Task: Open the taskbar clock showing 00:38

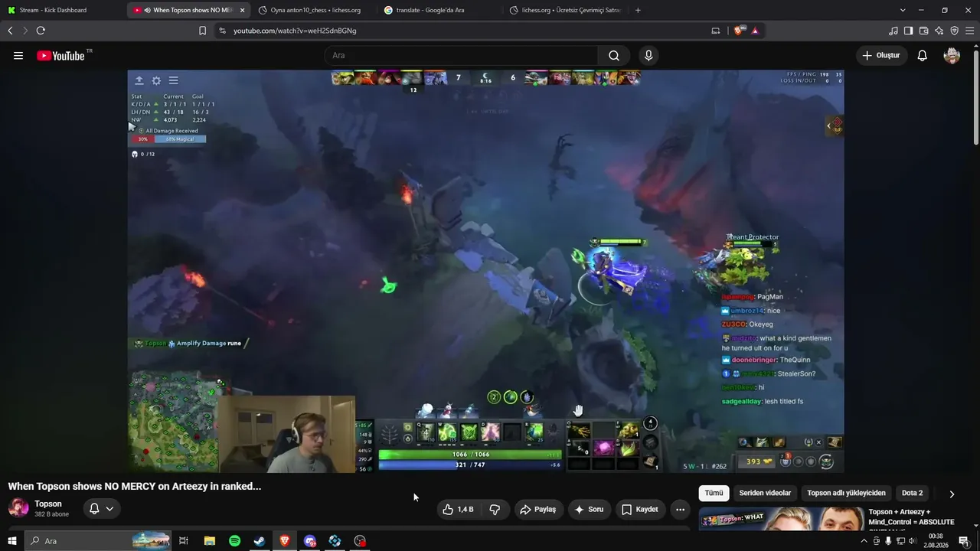Action: pos(936,541)
